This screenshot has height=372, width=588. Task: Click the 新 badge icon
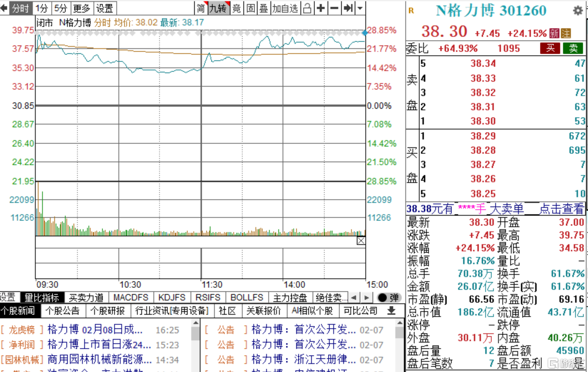click(554, 33)
